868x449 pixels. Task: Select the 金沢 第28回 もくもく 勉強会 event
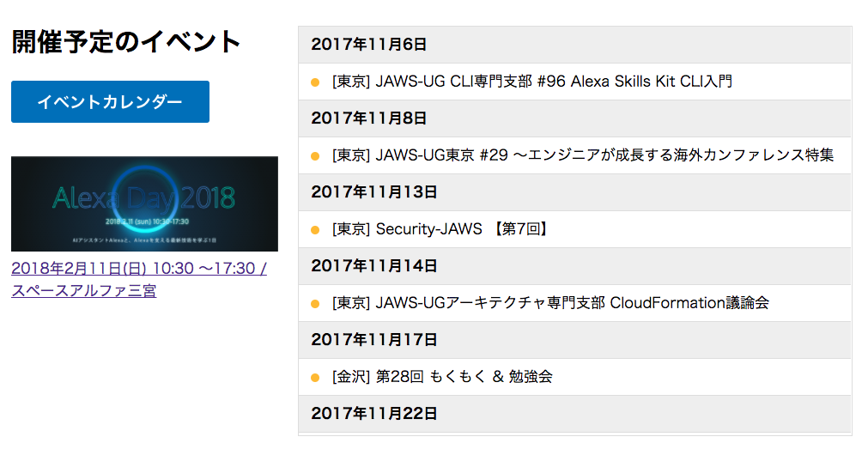pos(442,377)
